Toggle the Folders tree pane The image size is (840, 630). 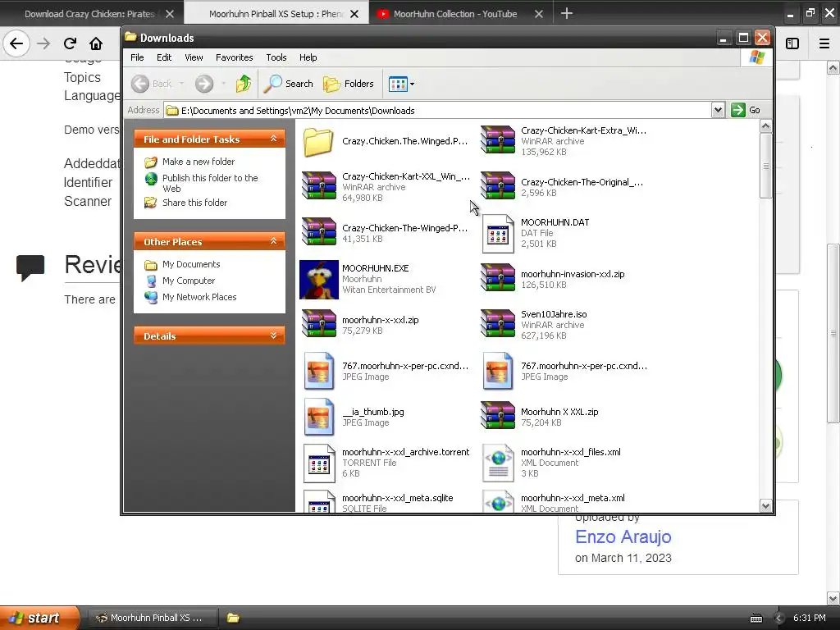point(348,84)
